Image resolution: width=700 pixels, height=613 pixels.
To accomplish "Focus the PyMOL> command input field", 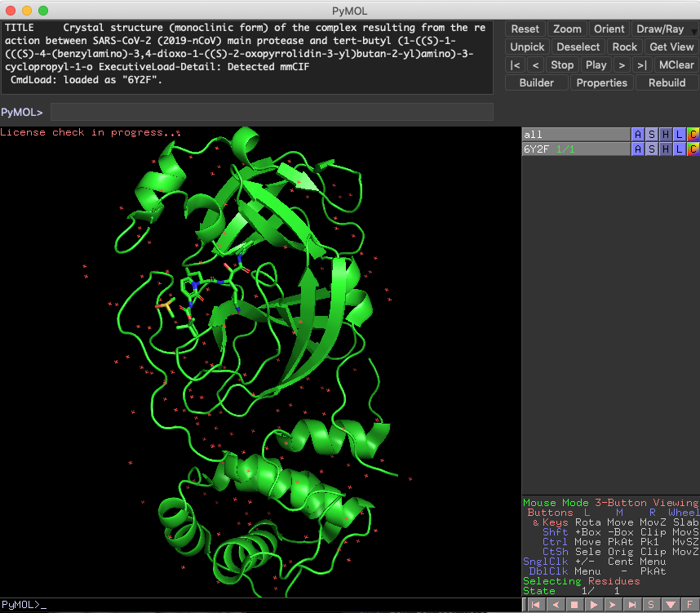I will (272, 112).
